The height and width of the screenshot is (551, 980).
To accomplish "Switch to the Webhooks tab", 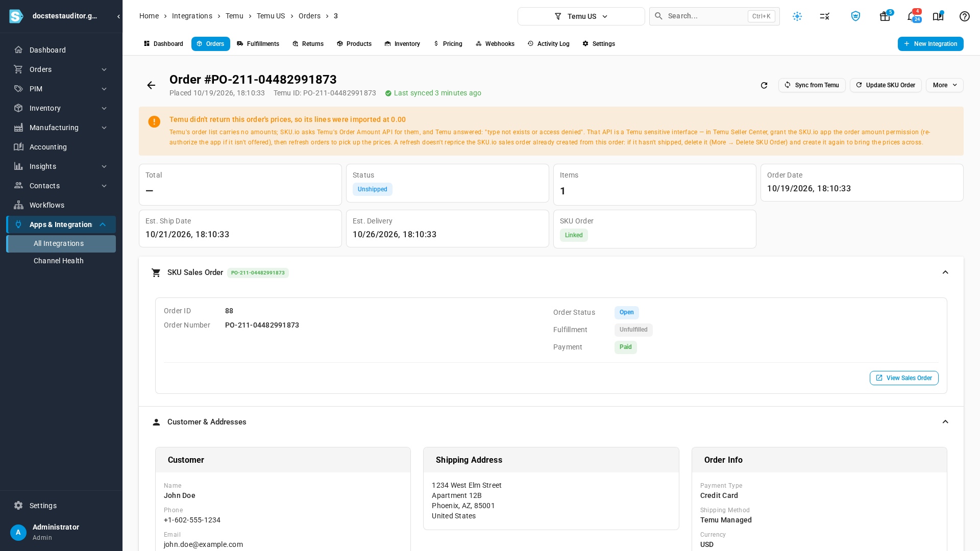I will coord(495,44).
